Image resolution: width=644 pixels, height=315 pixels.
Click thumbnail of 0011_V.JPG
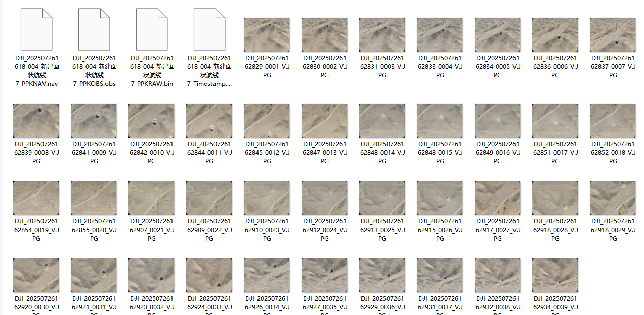209,121
